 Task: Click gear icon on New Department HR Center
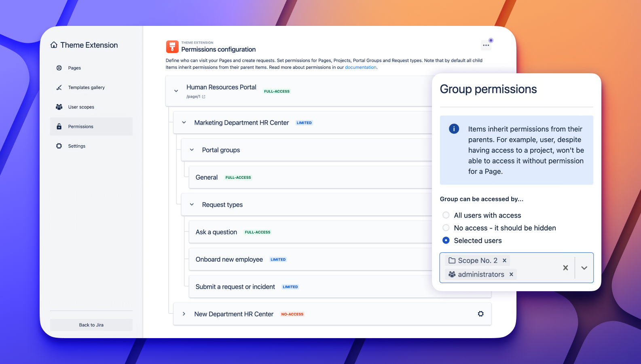click(x=481, y=314)
